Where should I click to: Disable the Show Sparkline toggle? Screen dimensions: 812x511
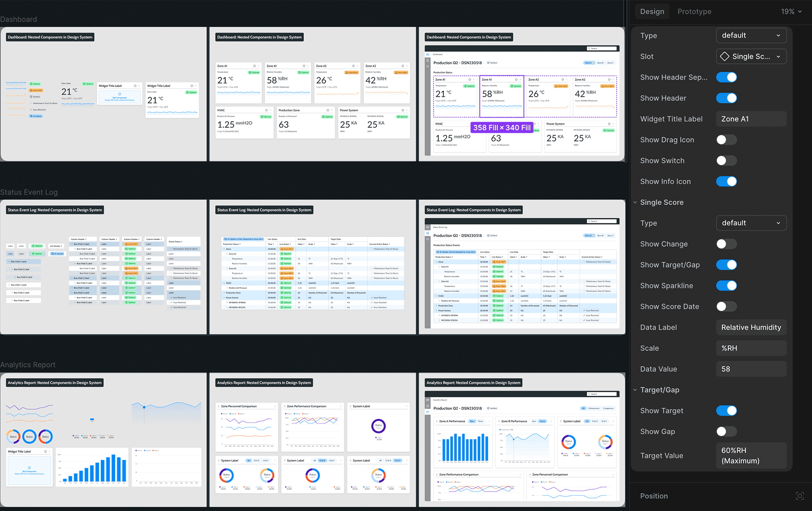(x=726, y=286)
